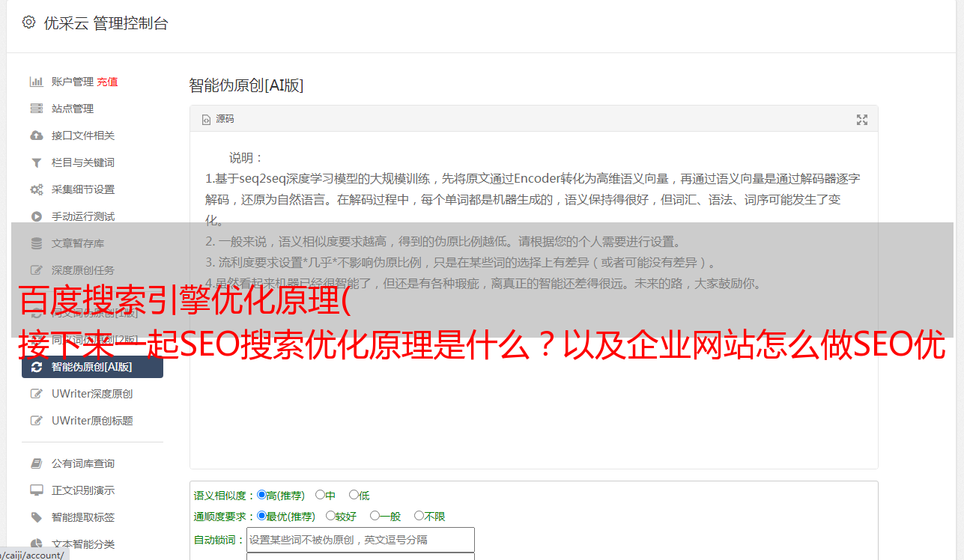This screenshot has width=964, height=560.
Task: Select the active 智能伪原创[AI版] sidebar item
Action: tap(92, 367)
